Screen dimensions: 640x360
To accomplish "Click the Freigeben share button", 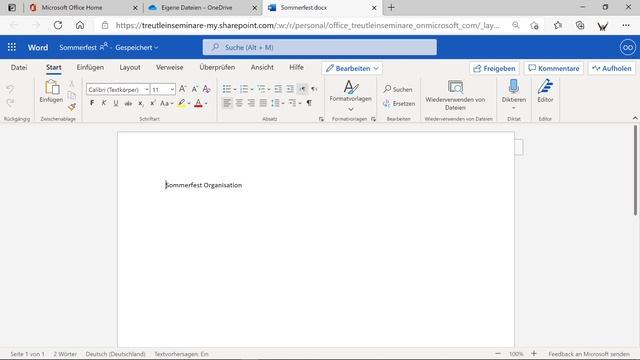I will 494,69.
